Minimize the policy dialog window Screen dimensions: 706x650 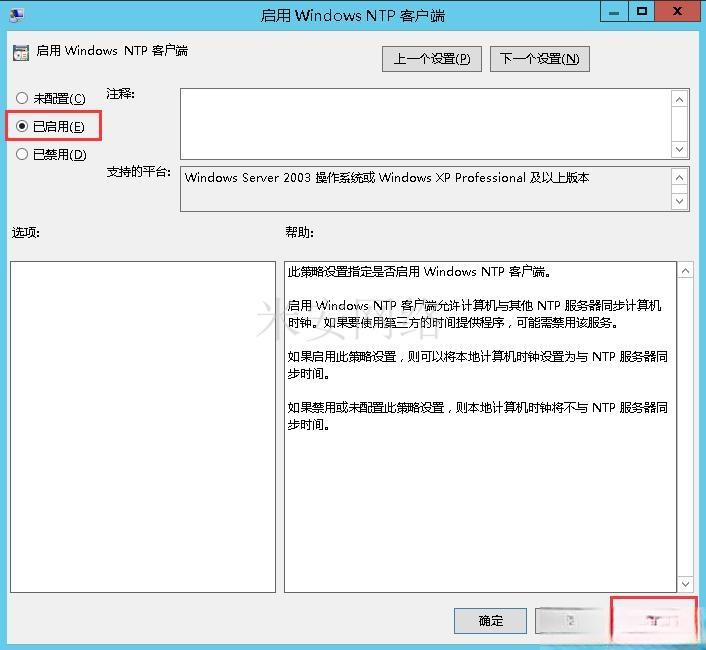click(614, 12)
